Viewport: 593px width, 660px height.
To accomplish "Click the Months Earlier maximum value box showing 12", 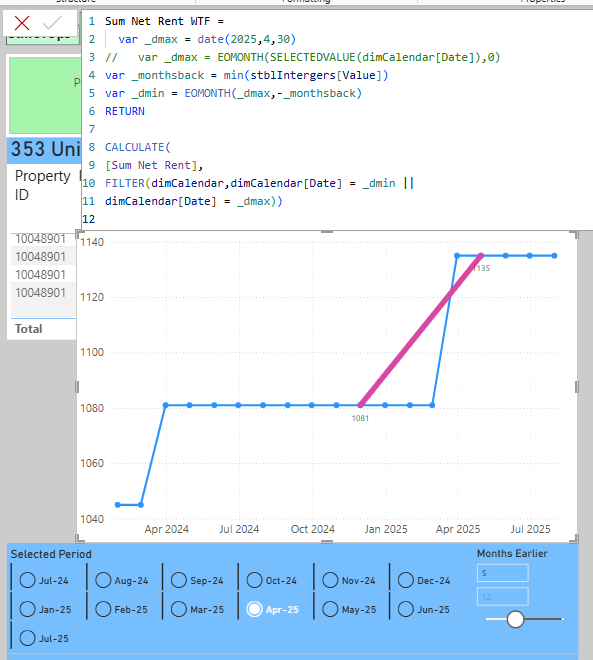I will (503, 597).
